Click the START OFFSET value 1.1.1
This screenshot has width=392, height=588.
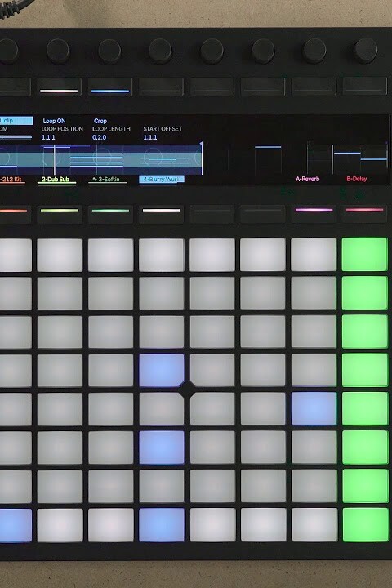click(150, 137)
